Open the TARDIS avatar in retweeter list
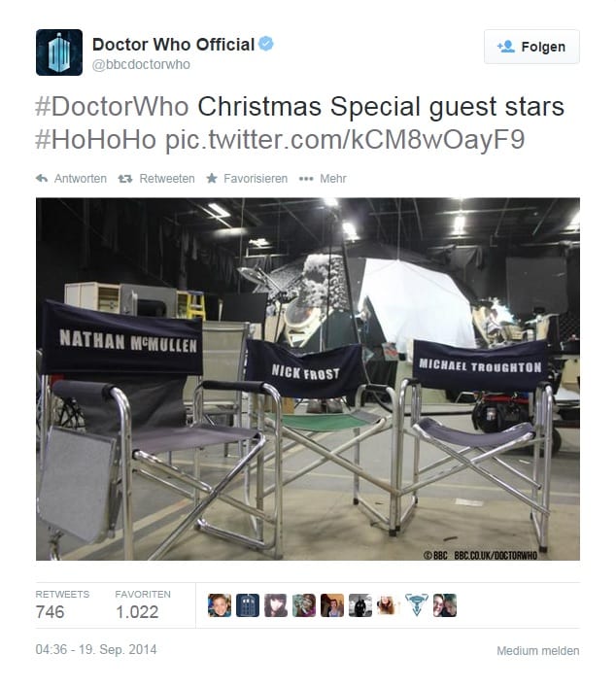This screenshot has width=616, height=688. (x=248, y=605)
